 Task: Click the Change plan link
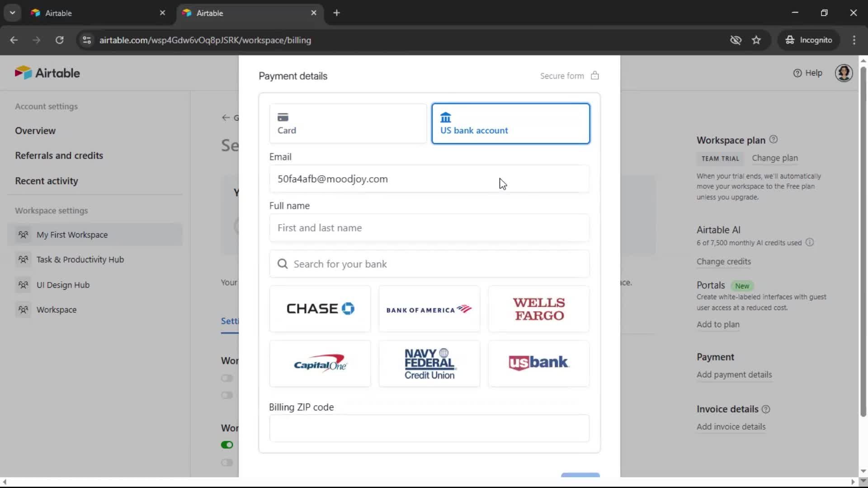click(x=775, y=158)
